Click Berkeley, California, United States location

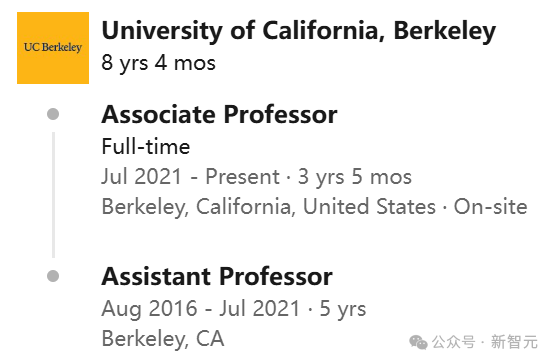click(268, 207)
